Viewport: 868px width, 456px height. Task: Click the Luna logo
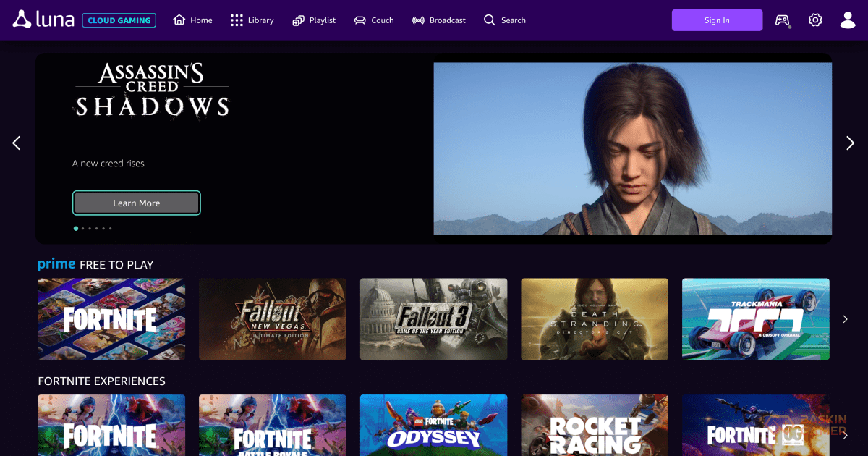(43, 20)
